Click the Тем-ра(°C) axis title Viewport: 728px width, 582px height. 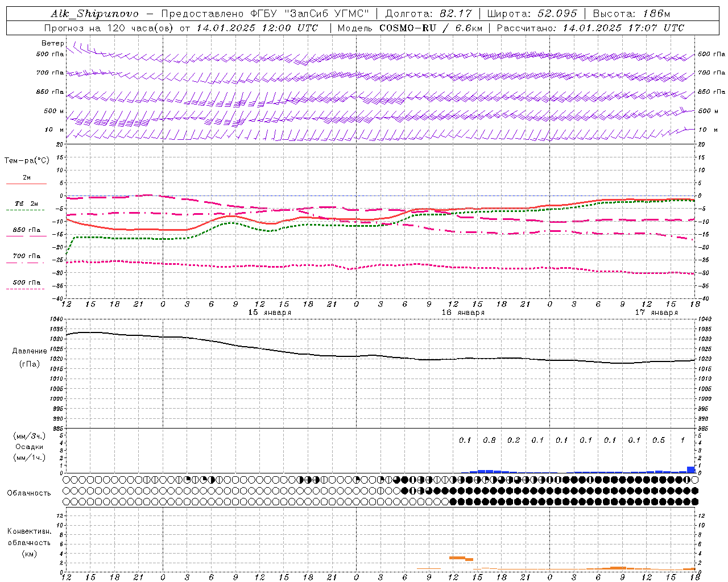pyautogui.click(x=27, y=161)
